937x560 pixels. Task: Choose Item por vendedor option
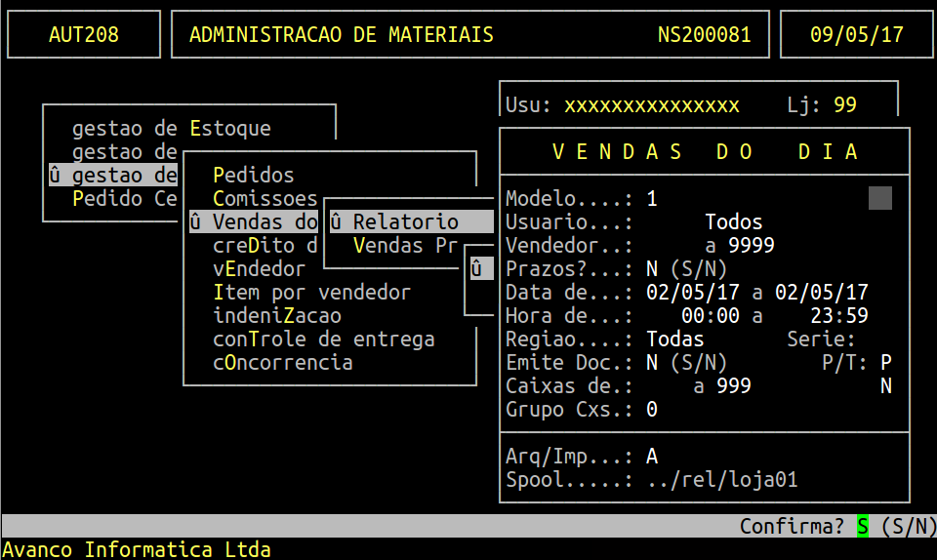coord(311,293)
